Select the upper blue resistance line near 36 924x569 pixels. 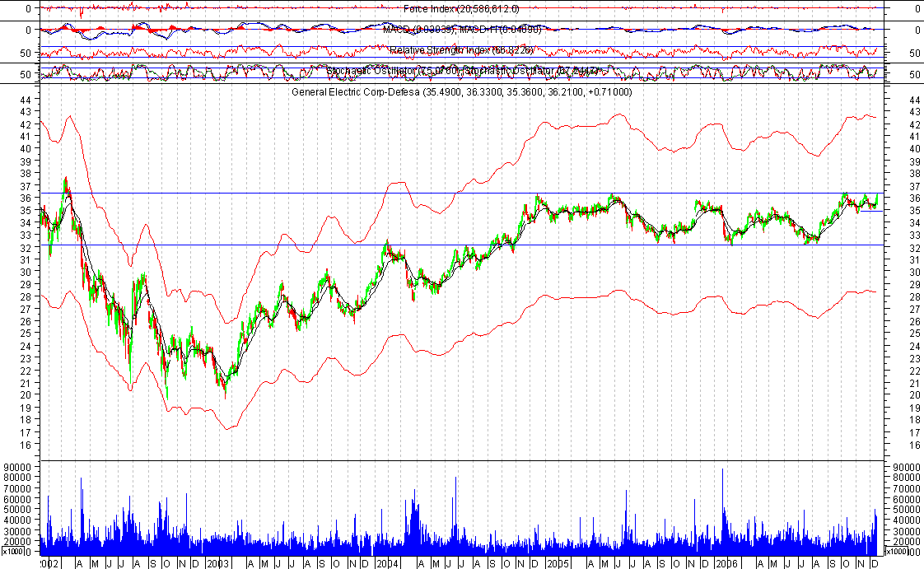point(462,194)
